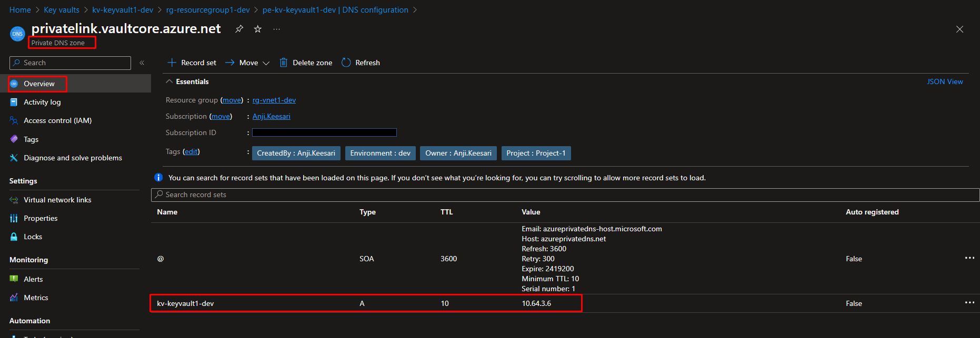Open row actions for the SOA record
980x338 pixels.
pyautogui.click(x=969, y=258)
